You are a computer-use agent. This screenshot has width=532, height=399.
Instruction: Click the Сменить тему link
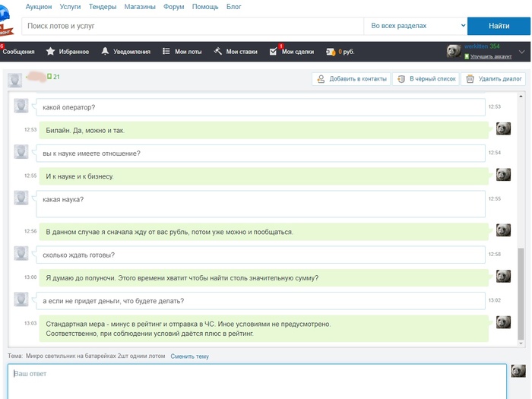[x=189, y=356]
